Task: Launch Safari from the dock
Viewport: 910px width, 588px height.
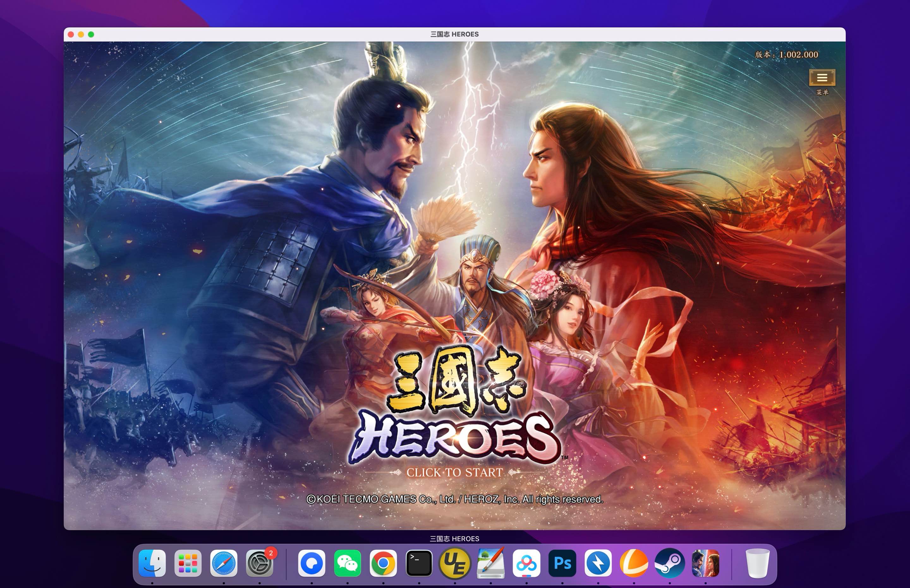Action: [223, 563]
